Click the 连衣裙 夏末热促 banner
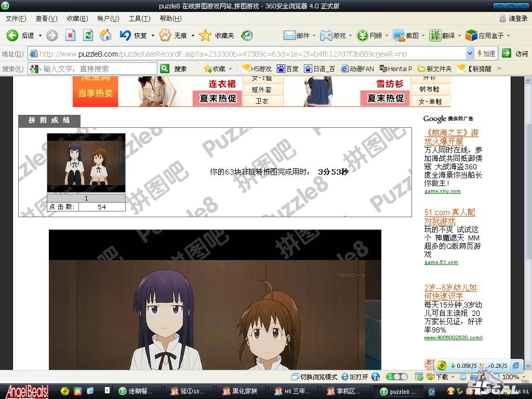This screenshot has height=399, width=532. click(218, 91)
